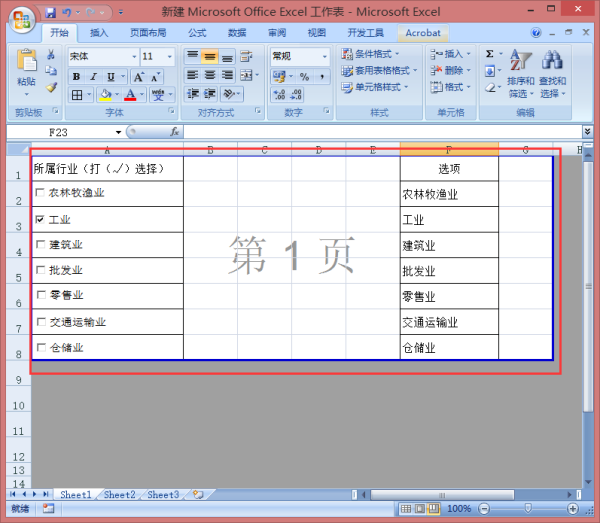This screenshot has height=523, width=600.
Task: Open number format 常规 dropdown
Action: point(324,57)
